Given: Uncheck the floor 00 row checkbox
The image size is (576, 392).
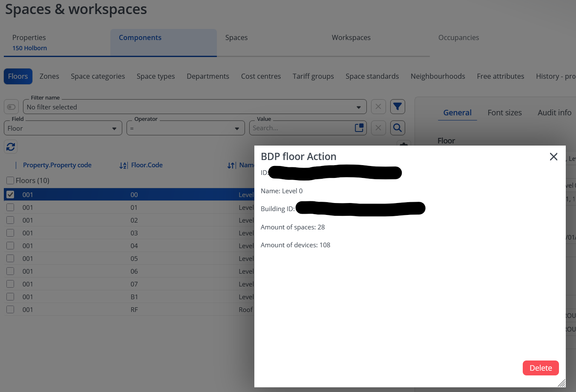Looking at the screenshot, I should tap(10, 195).
